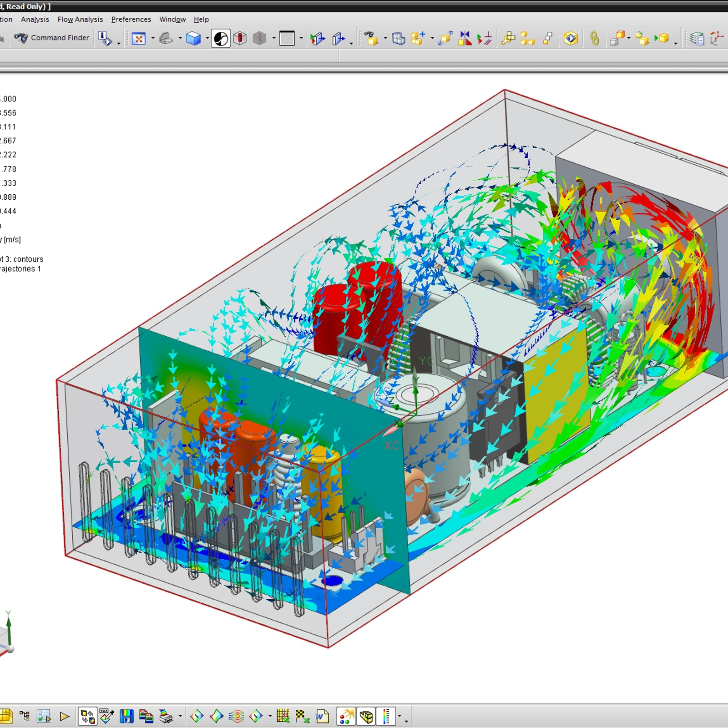The width and height of the screenshot is (728, 728).
Task: Expand the Fit view dropdown arrow
Action: pos(153,39)
